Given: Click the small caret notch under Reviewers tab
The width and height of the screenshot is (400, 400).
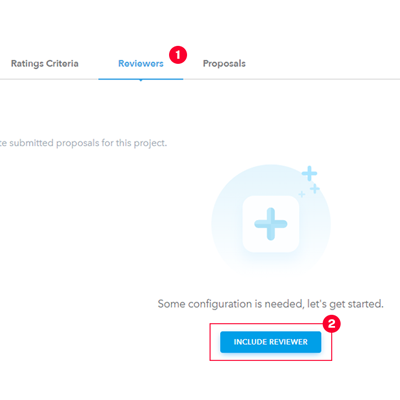Looking at the screenshot, I should click(x=141, y=80).
